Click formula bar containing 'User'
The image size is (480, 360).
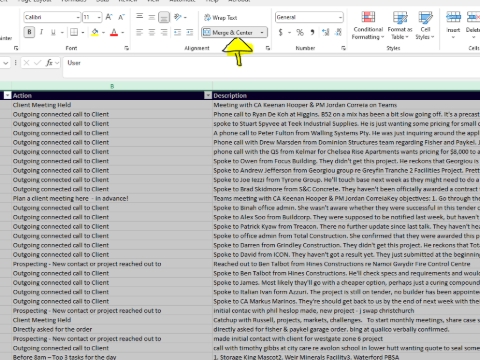pyautogui.click(x=272, y=67)
